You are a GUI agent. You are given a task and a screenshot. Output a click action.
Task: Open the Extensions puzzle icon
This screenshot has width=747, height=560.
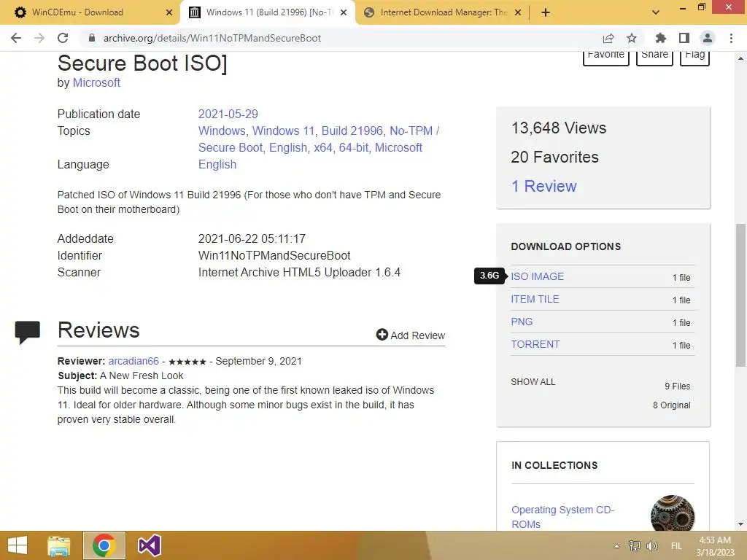(661, 38)
